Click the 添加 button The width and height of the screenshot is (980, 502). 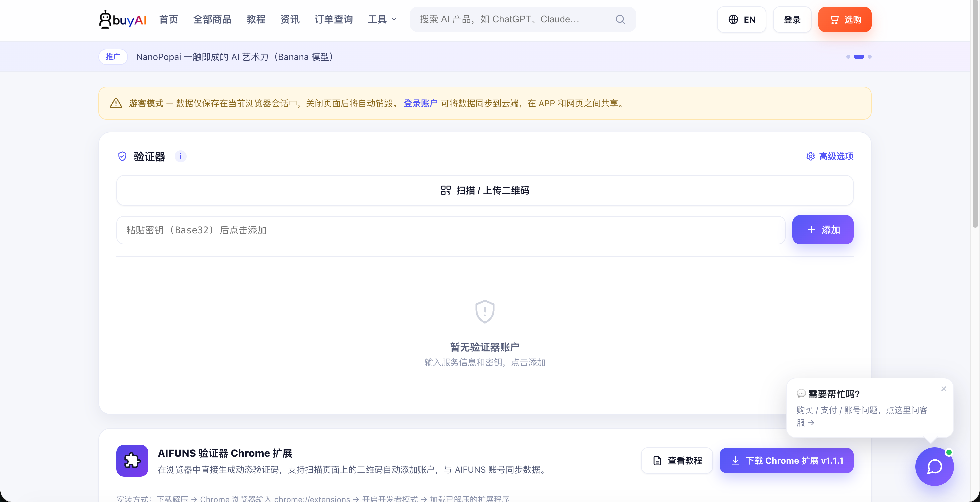(823, 230)
